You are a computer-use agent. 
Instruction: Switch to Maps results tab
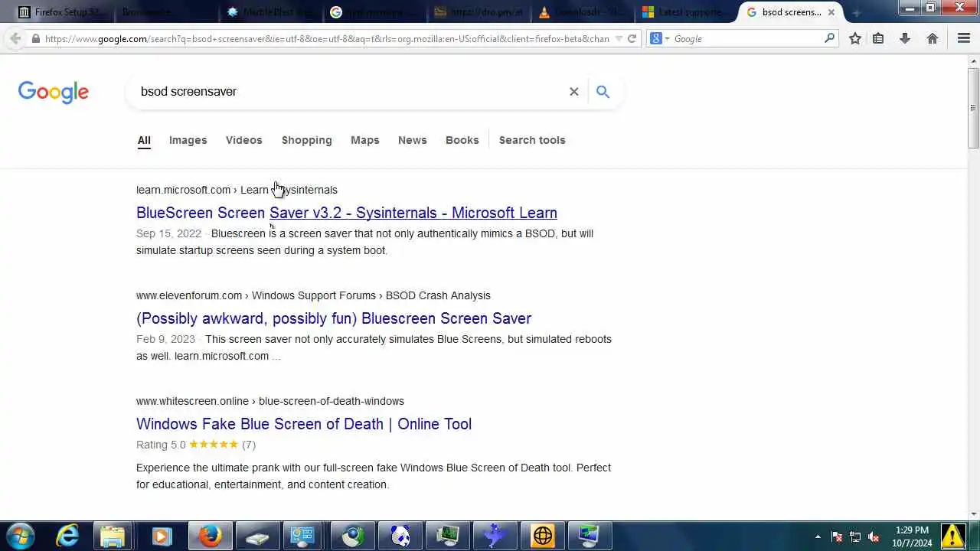364,140
